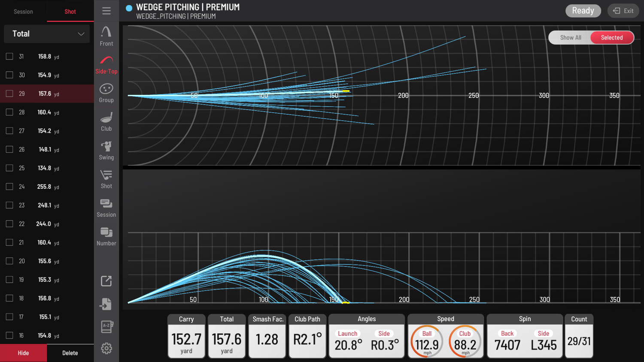The width and height of the screenshot is (644, 362).
Task: Click the WEDGE PITCHING | PREMIUM title
Action: [188, 7]
